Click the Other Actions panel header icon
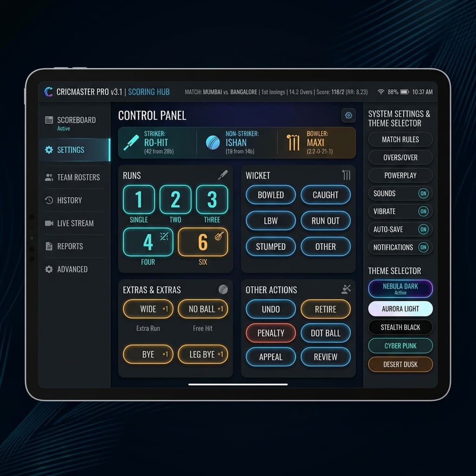The image size is (476, 476). [x=346, y=289]
